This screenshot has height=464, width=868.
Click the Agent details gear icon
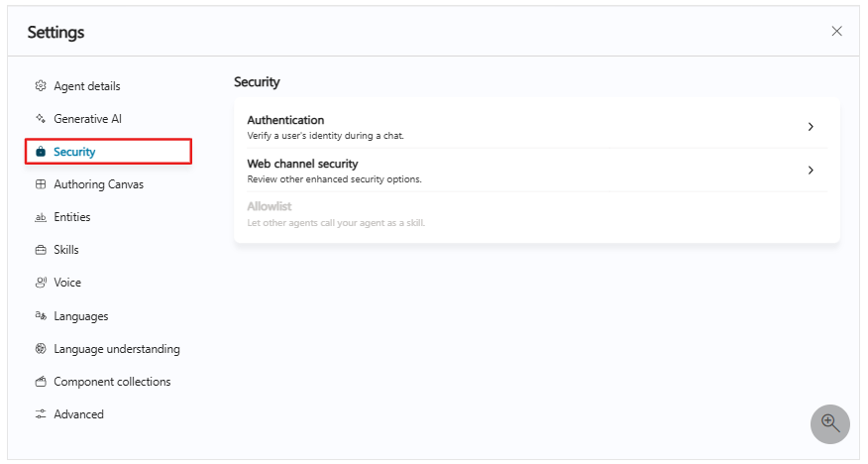(41, 86)
